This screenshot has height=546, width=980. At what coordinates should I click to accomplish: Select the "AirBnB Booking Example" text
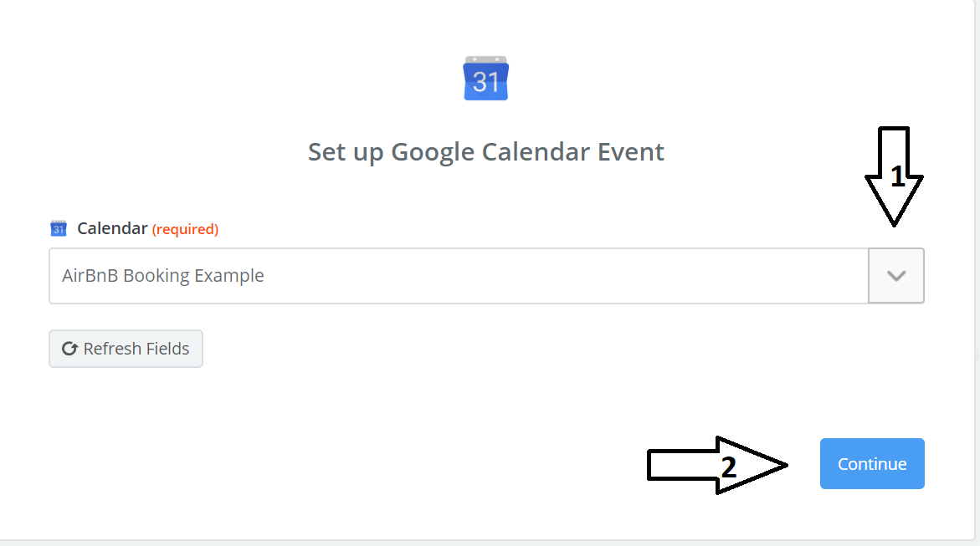(x=163, y=276)
